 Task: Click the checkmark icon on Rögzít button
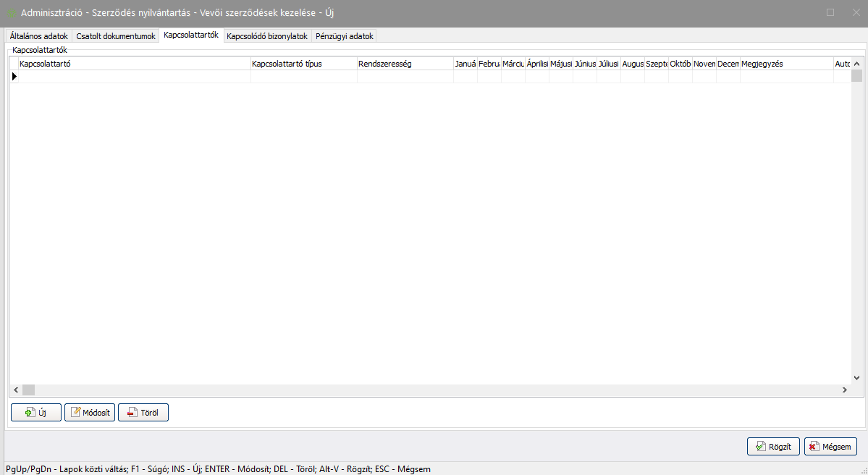click(x=760, y=447)
